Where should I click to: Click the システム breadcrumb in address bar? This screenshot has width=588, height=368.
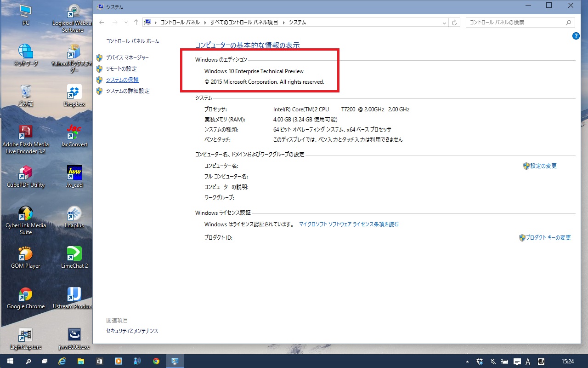point(297,22)
